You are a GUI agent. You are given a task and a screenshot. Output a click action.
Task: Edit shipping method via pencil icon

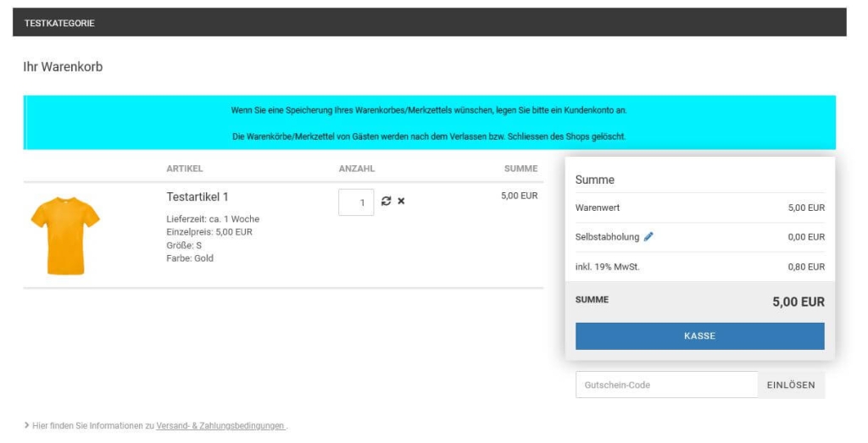(648, 237)
